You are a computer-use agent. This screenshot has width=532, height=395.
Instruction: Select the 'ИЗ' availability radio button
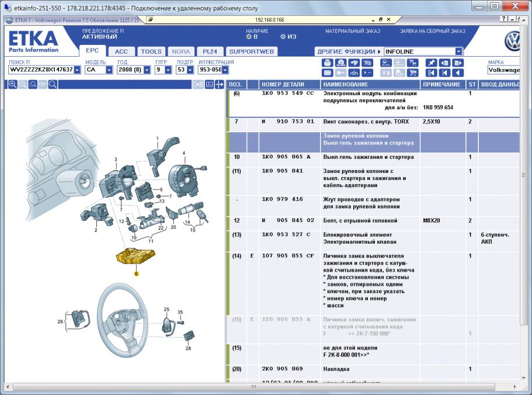pos(283,37)
